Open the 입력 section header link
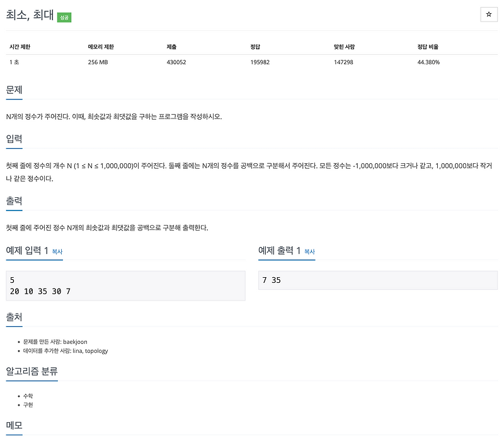This screenshot has width=504, height=441. (x=14, y=138)
